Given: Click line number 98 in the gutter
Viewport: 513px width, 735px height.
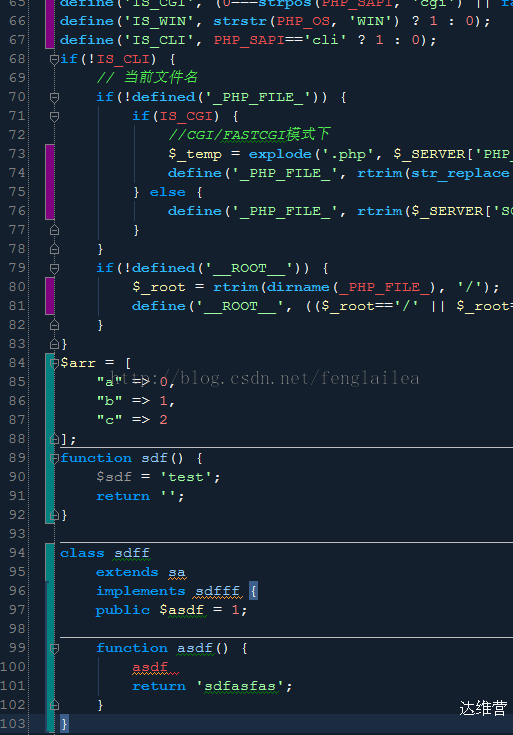Looking at the screenshot, I should click(17, 629).
